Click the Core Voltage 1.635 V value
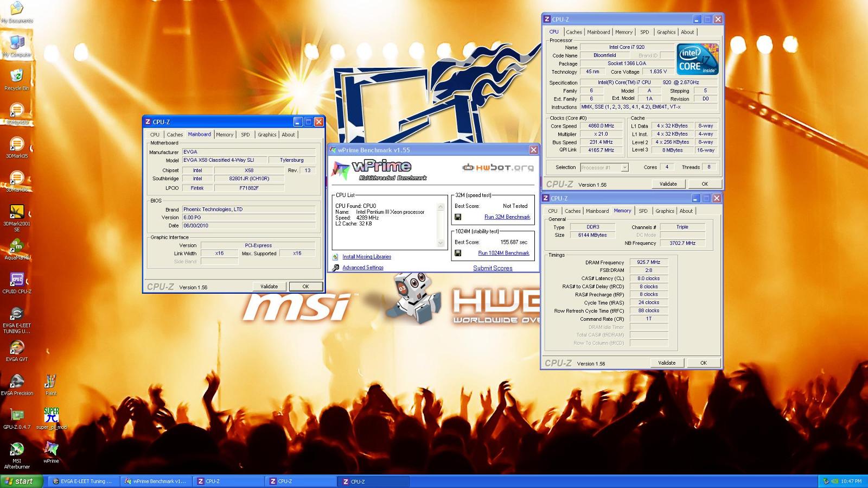This screenshot has width=868, height=488. [658, 72]
